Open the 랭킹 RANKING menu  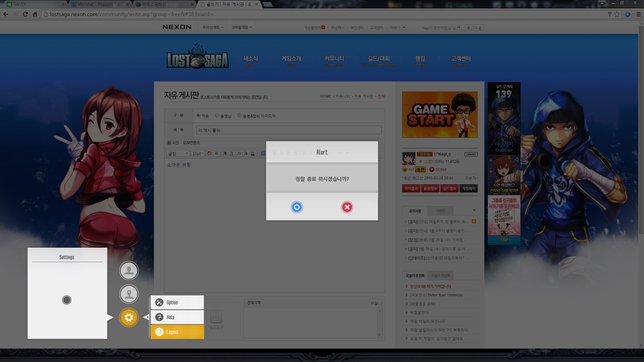click(x=420, y=60)
